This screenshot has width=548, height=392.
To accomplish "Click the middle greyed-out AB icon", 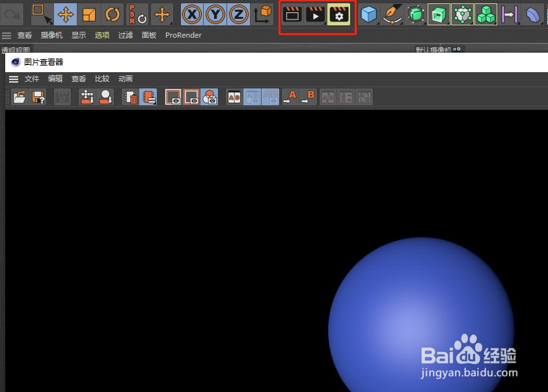I will tap(346, 97).
